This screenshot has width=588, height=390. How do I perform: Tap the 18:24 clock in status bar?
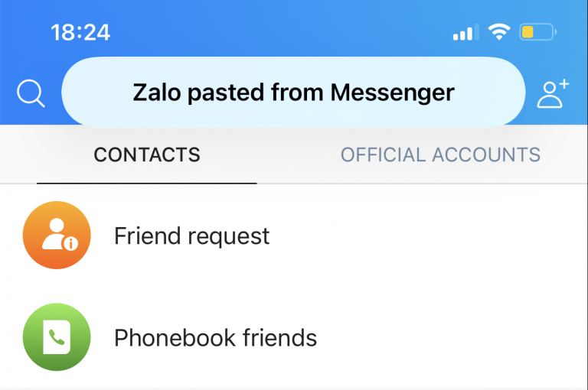[80, 32]
